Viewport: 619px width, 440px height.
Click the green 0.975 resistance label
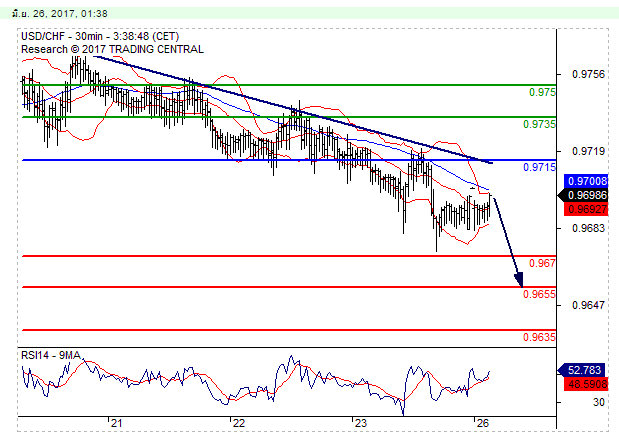[x=542, y=92]
